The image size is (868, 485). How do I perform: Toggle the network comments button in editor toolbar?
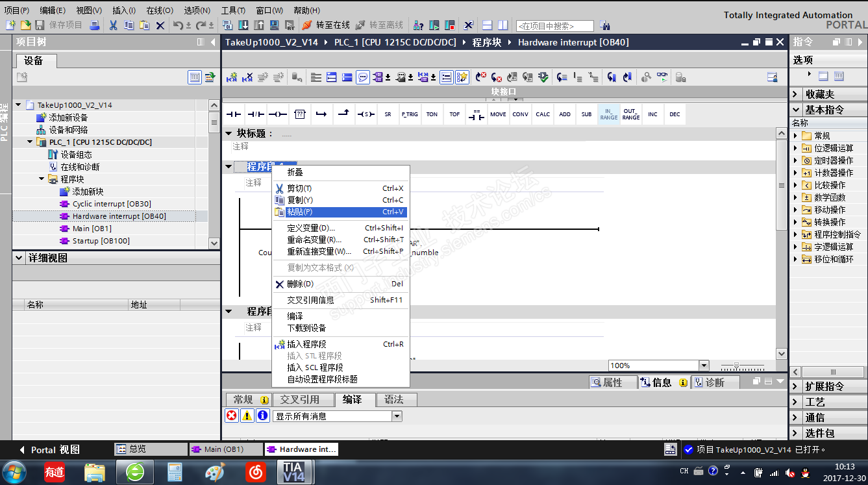363,77
